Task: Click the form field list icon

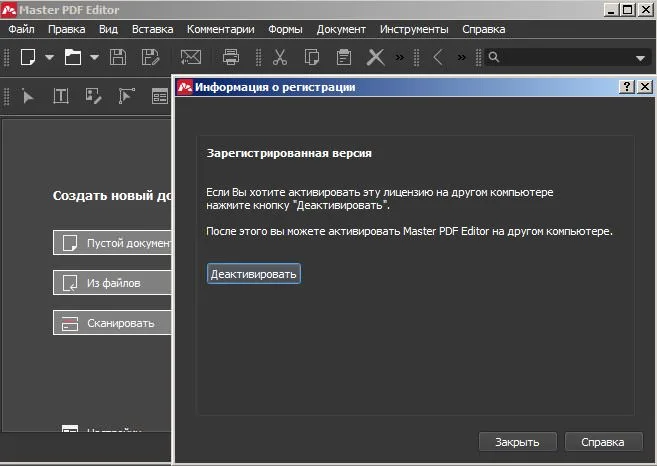Action: 160,96
